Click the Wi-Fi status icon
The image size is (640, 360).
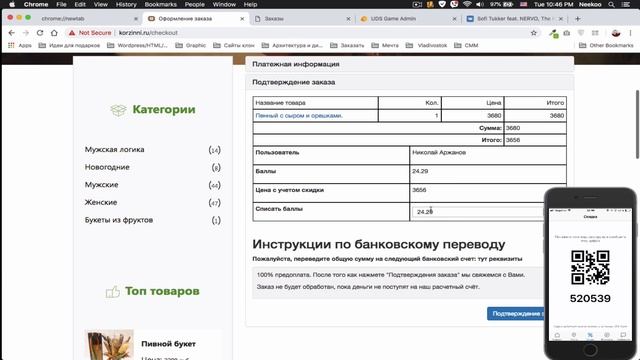coord(467,4)
